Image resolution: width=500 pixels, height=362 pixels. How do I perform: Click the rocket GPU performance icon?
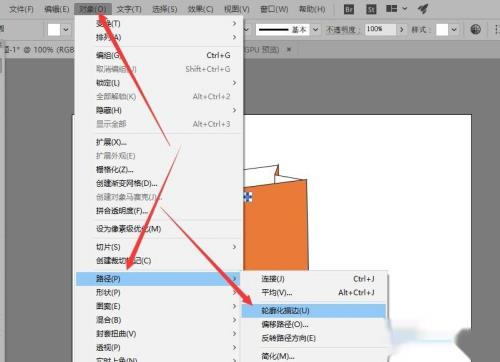(x=423, y=9)
